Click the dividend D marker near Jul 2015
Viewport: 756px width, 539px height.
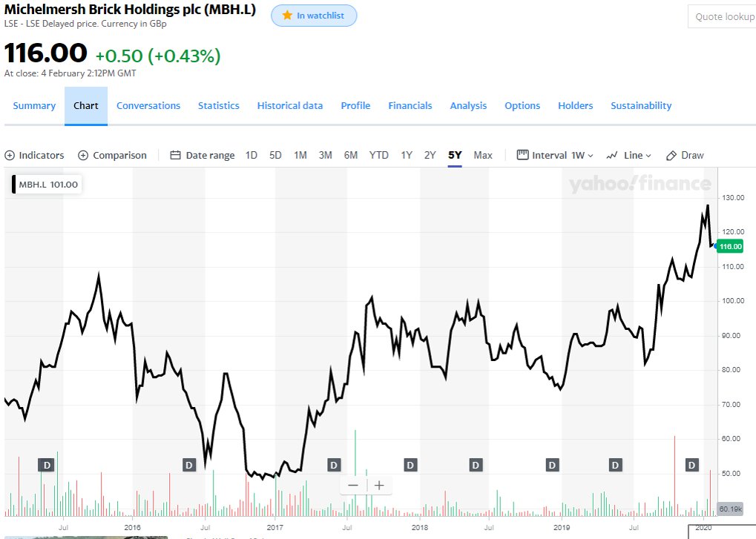tap(47, 466)
